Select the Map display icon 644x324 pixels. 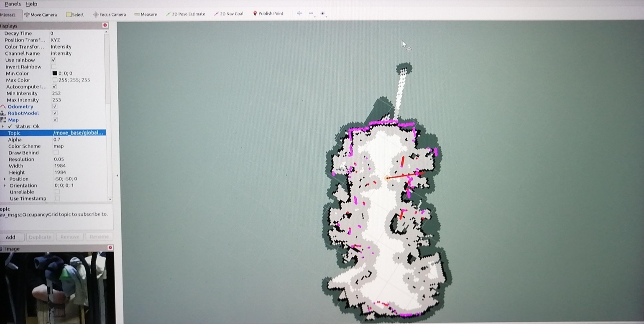pos(3,120)
